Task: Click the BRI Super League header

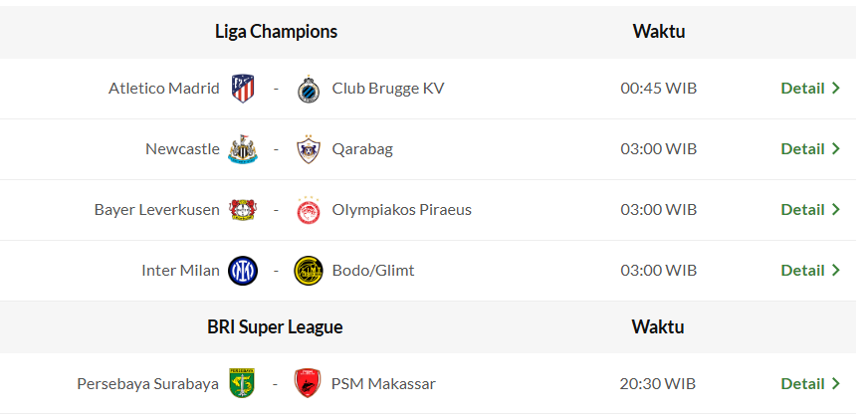Action: click(275, 326)
